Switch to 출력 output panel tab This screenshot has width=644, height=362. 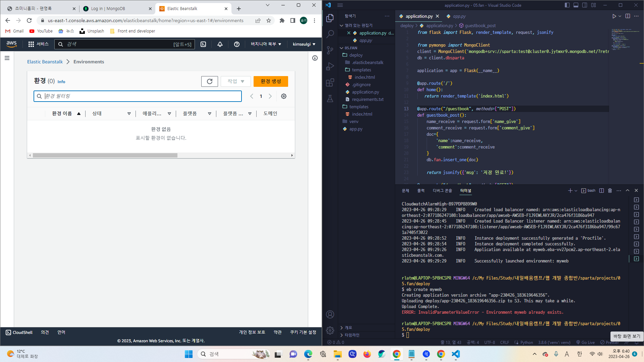421,191
